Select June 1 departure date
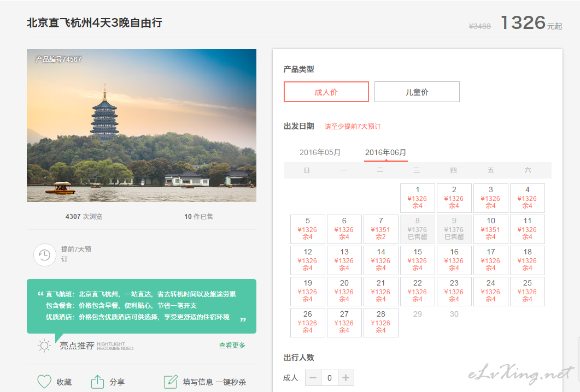This screenshot has height=392, width=580. point(417,198)
